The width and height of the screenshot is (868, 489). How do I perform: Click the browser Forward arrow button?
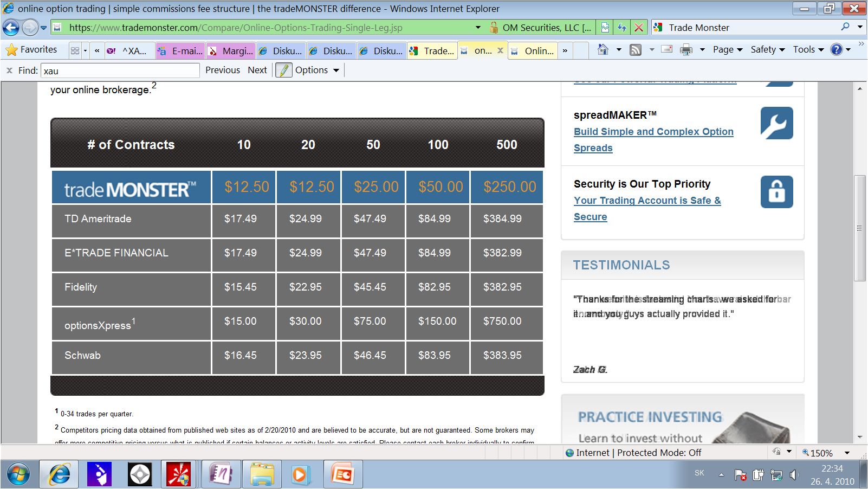(x=30, y=27)
